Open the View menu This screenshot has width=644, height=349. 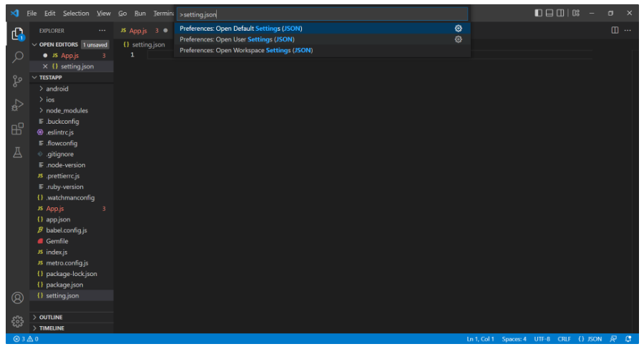[x=104, y=14]
